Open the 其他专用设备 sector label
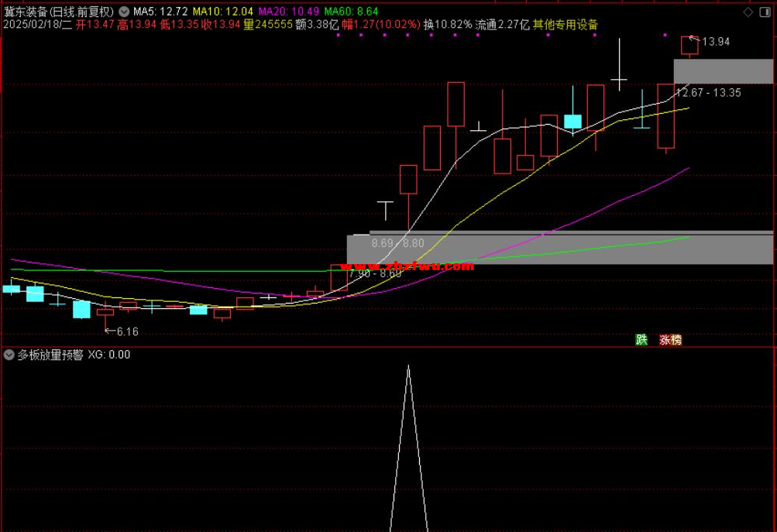Viewport: 777px width, 532px height. point(566,25)
